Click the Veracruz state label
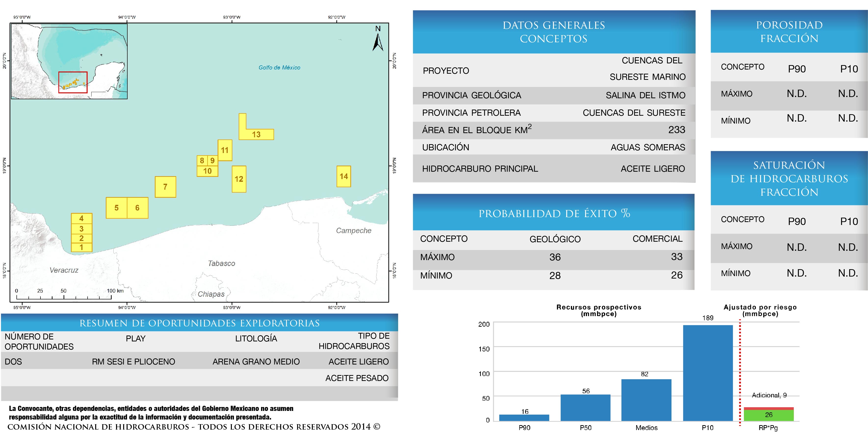 tap(64, 270)
